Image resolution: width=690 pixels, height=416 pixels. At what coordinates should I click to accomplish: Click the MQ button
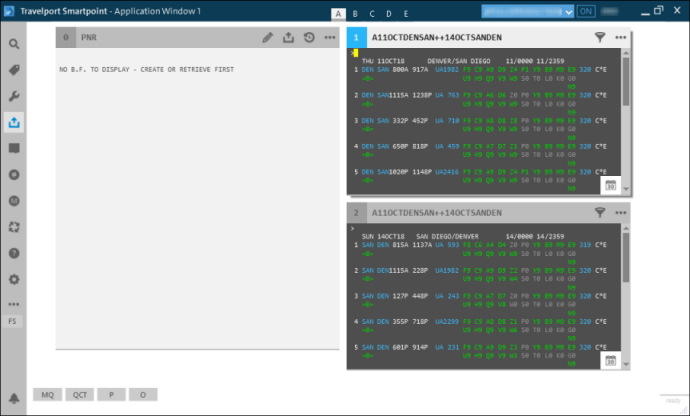coord(46,395)
